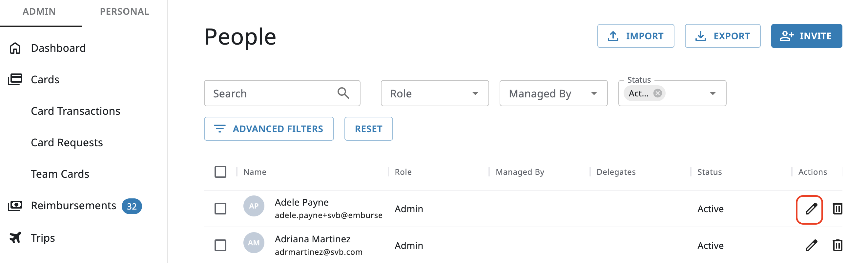Click the Advanced Filters button

(x=269, y=129)
